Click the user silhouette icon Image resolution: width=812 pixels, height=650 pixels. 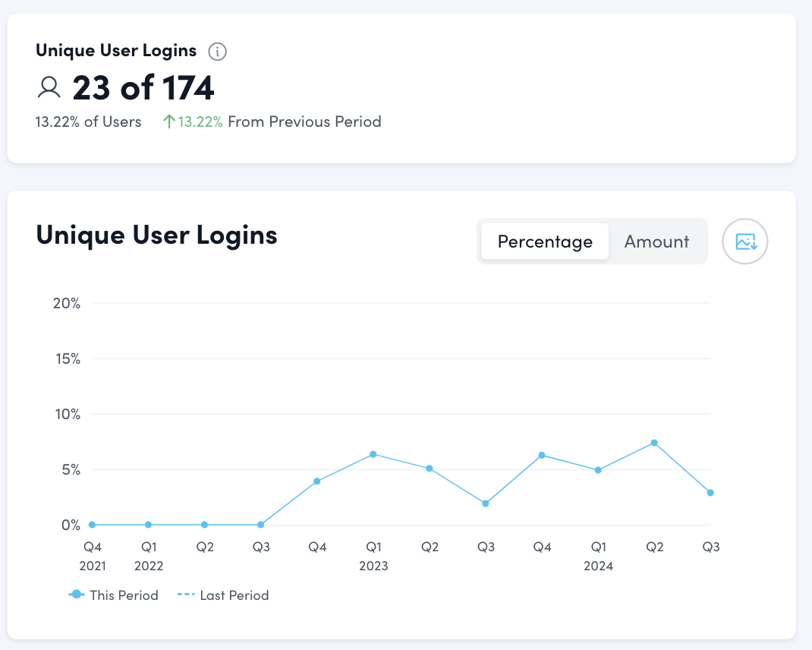tap(49, 88)
